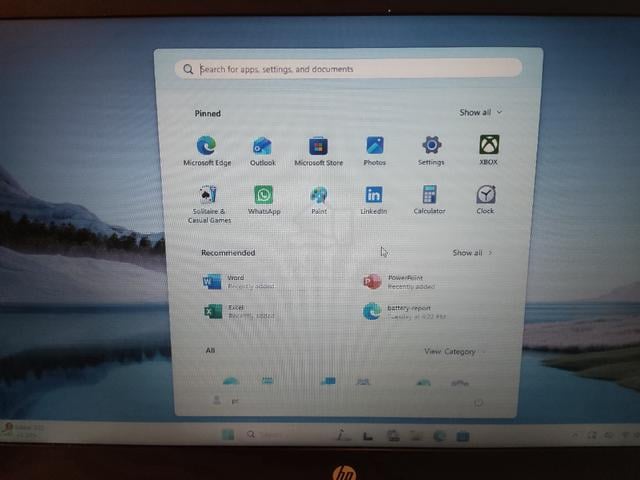
Task: Expand Show all for Recommended items
Action: point(472,253)
